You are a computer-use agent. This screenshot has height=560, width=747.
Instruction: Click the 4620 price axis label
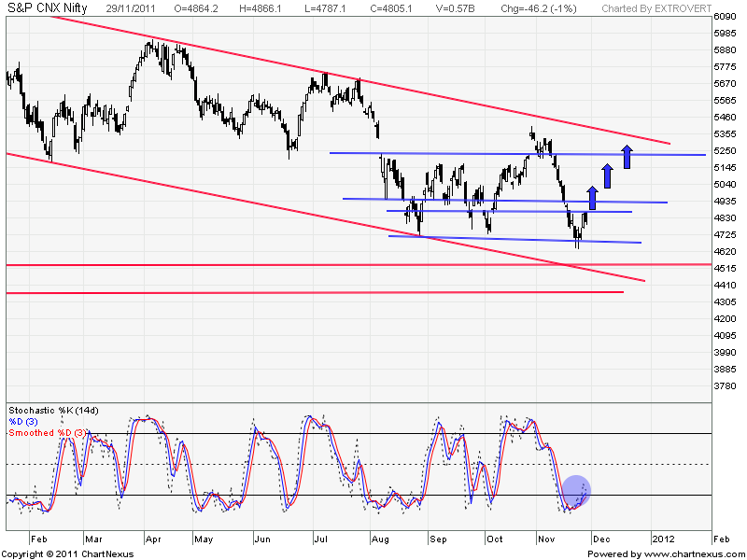pyautogui.click(x=726, y=252)
